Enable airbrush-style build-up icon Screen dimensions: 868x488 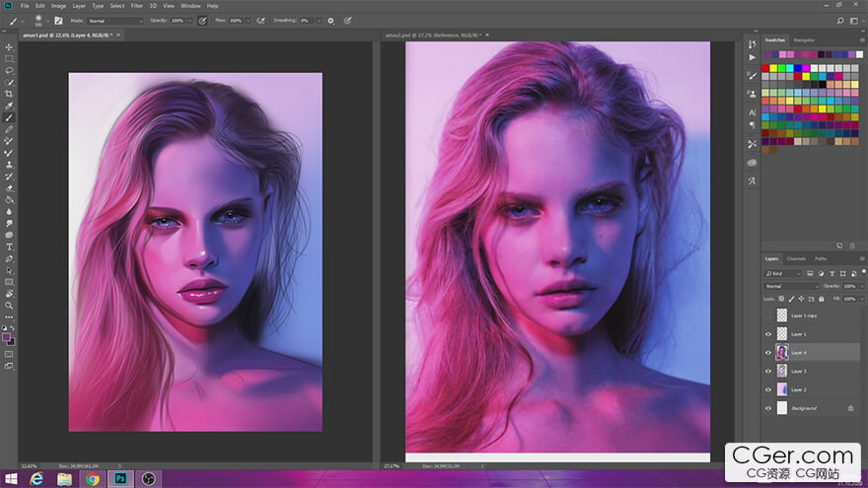[x=260, y=21]
